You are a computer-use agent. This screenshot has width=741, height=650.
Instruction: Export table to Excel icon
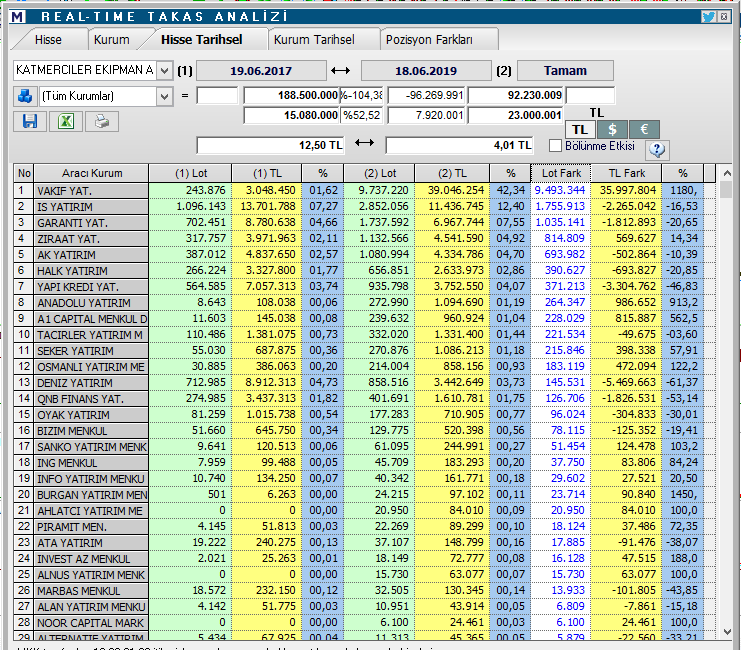pyautogui.click(x=66, y=121)
